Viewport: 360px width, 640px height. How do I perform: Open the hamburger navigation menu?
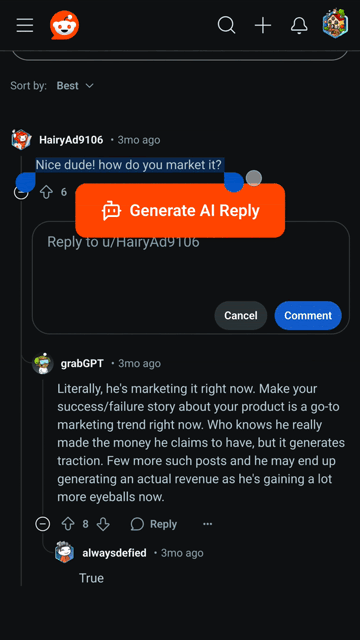coord(25,25)
